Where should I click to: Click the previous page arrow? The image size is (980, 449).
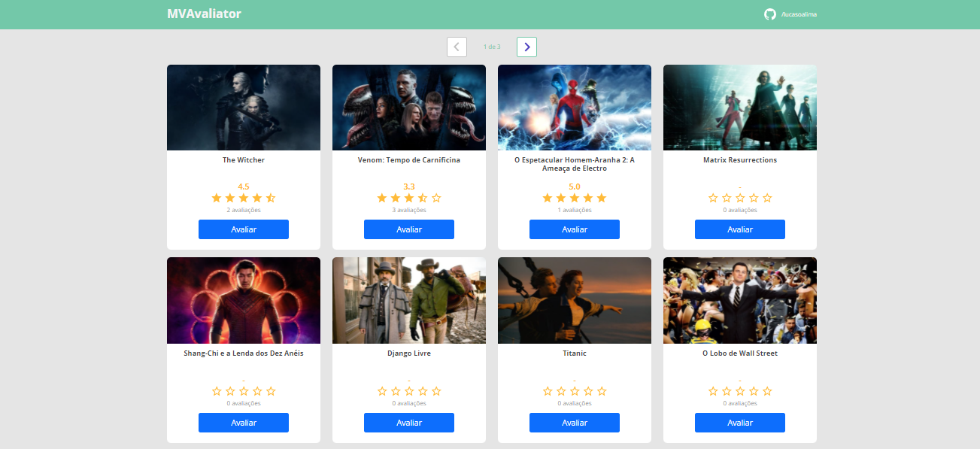[457, 47]
